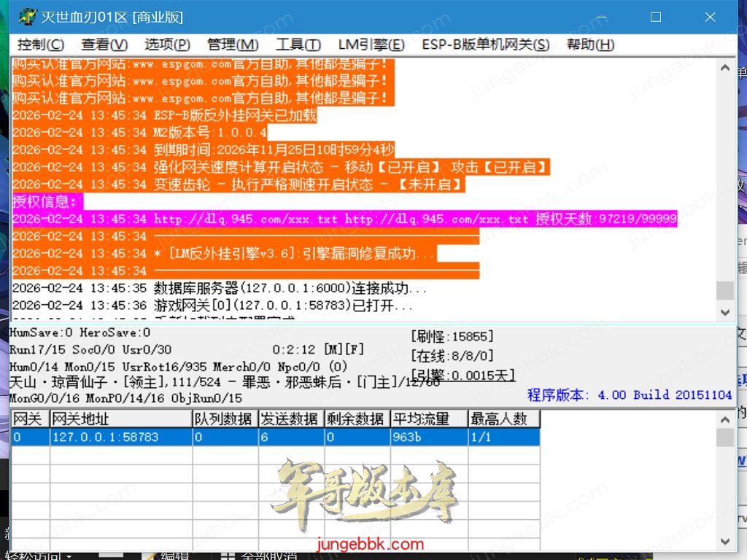Open the 控制(C) menu
The width and height of the screenshot is (747, 560).
pyautogui.click(x=41, y=44)
